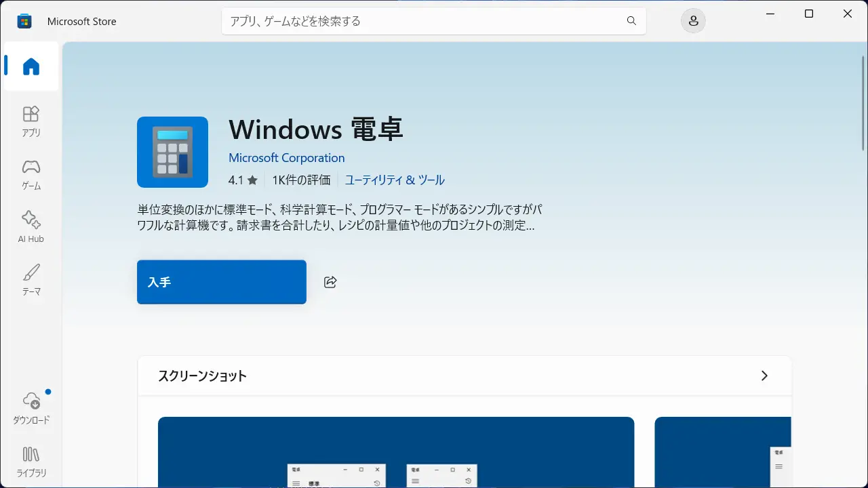Open the テーマ section in sidebar

[x=31, y=281]
